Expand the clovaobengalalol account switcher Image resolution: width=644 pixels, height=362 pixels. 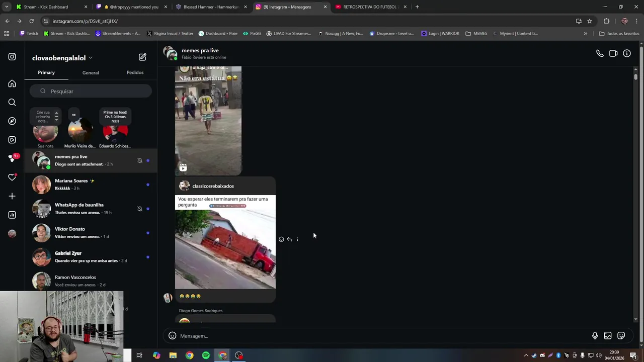click(x=62, y=58)
